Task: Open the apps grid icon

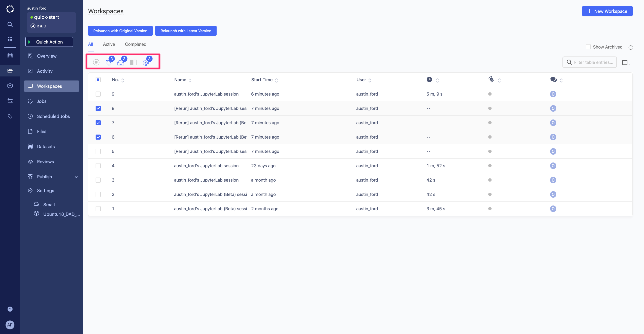Action: click(10, 39)
